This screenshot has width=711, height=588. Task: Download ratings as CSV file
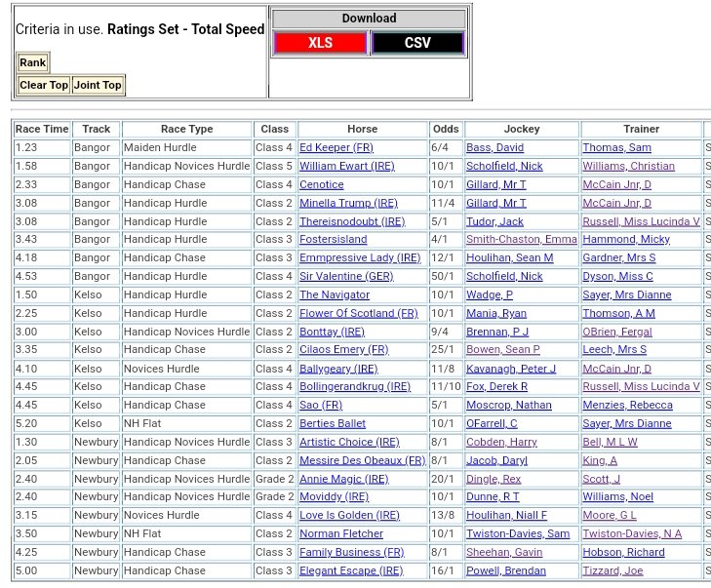(x=417, y=43)
